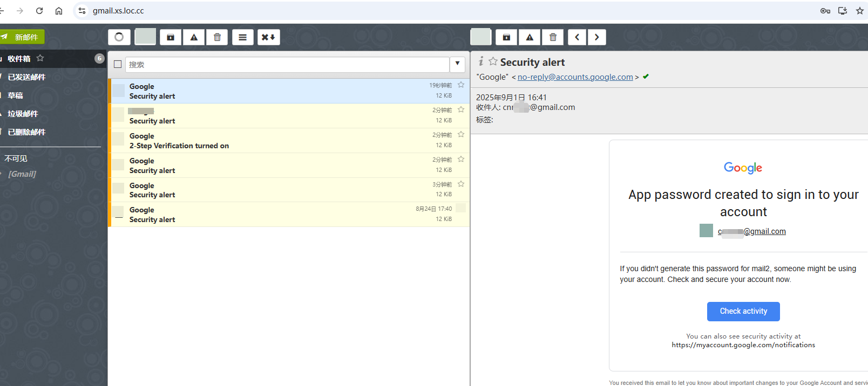Go to the previous message with the left chevron
Image resolution: width=868 pixels, height=386 pixels.
577,37
